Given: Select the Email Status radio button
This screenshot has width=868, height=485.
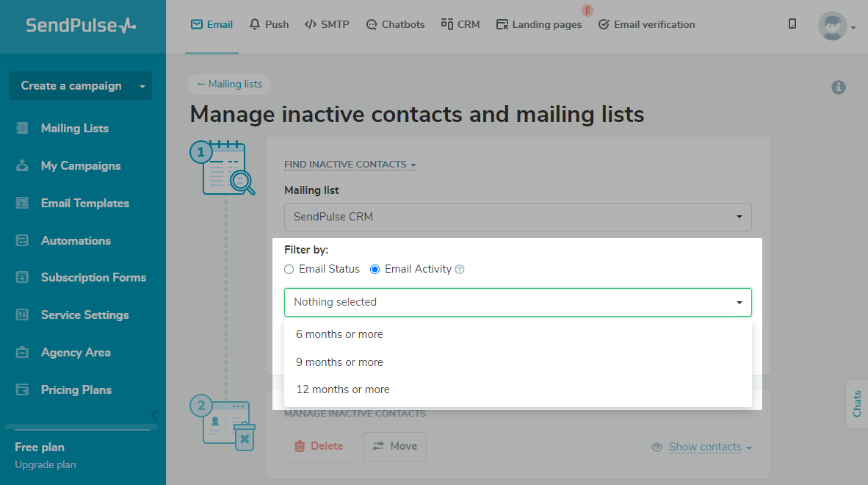Looking at the screenshot, I should click(x=289, y=270).
